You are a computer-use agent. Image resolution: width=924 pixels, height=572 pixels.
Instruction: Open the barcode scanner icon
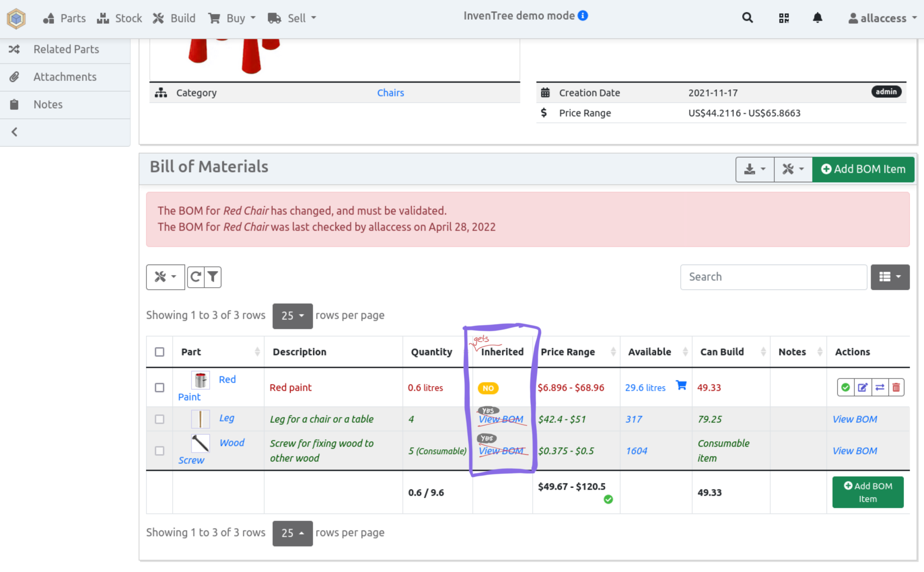point(784,18)
